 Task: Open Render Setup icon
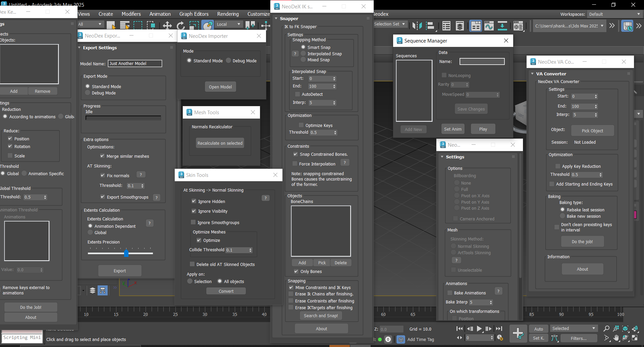(x=518, y=26)
